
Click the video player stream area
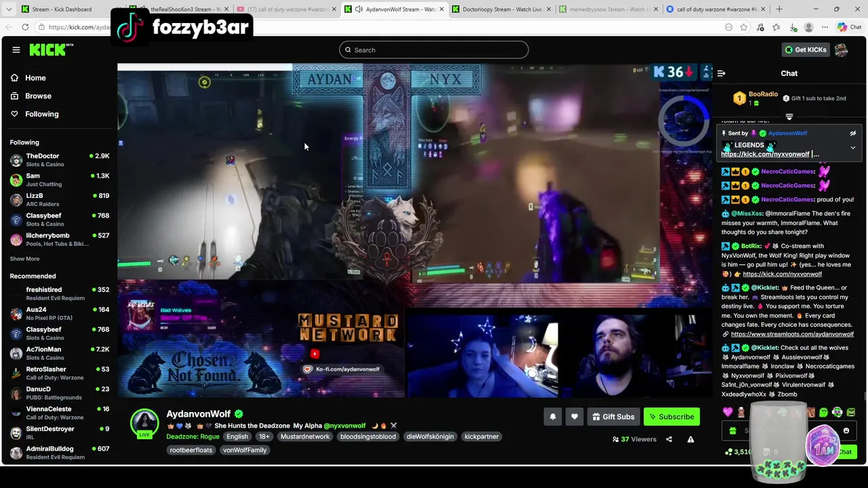point(414,230)
